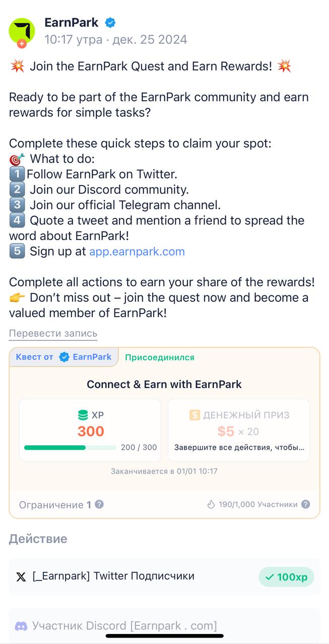This screenshot has width=329, height=644.
Task: Open the EarnPark profile avatar
Action: (22, 31)
